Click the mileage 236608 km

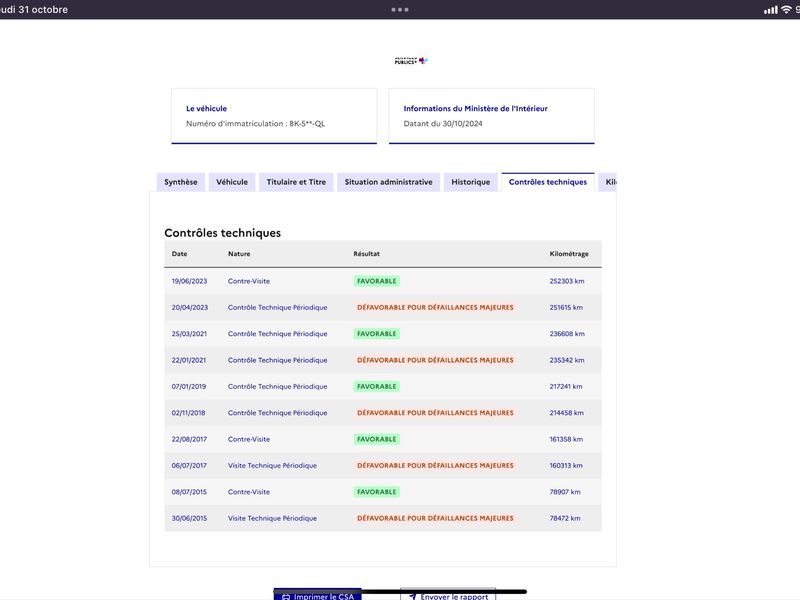(567, 334)
